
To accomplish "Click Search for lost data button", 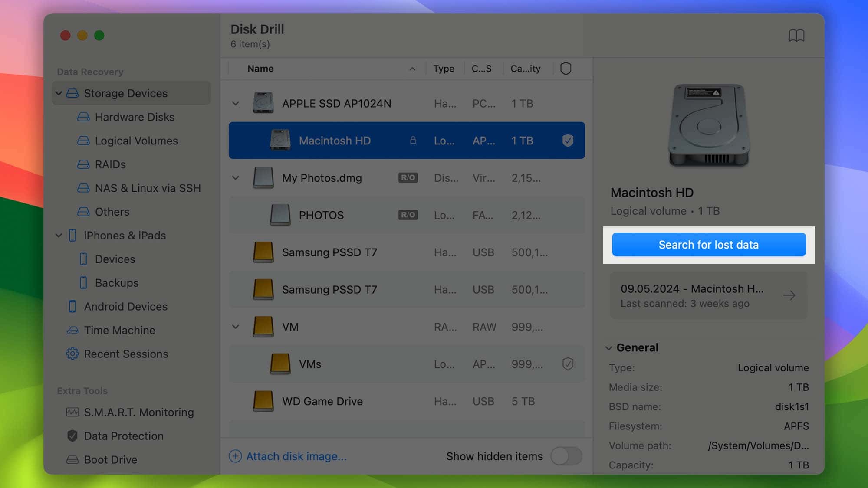I will coord(708,245).
